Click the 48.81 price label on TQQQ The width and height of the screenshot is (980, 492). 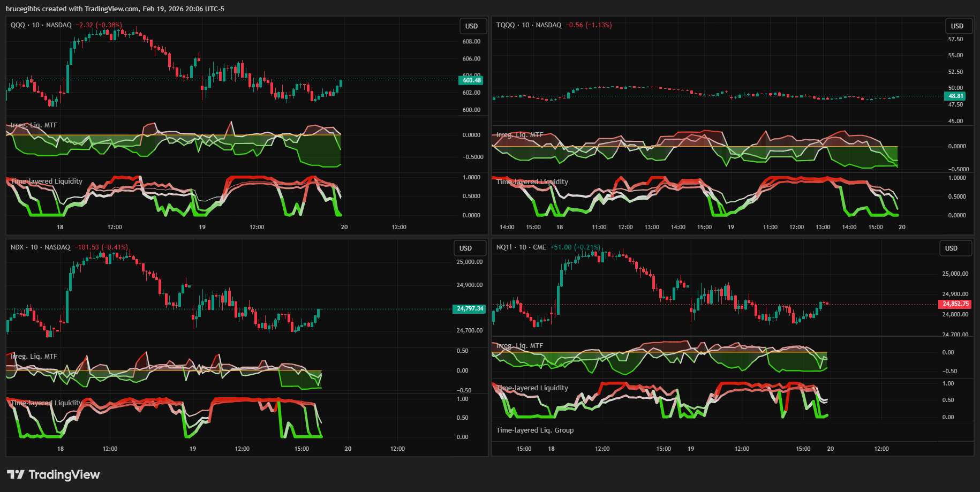click(x=955, y=96)
